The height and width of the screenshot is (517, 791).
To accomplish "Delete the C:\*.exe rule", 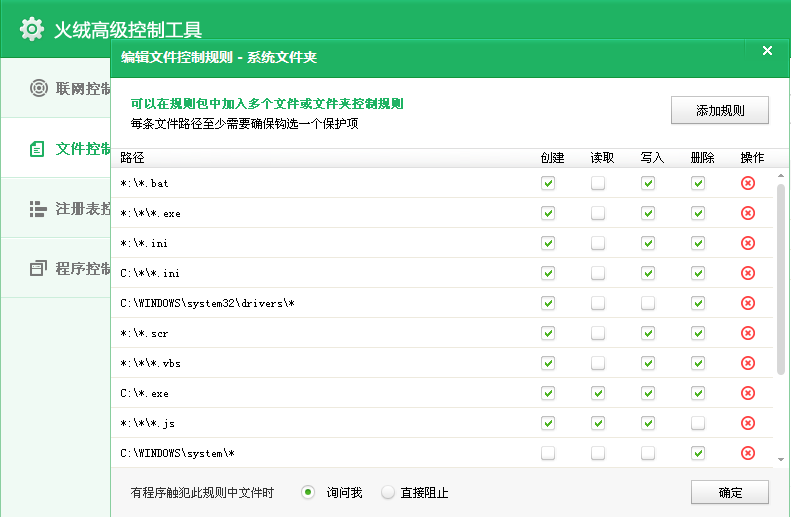I will click(748, 393).
